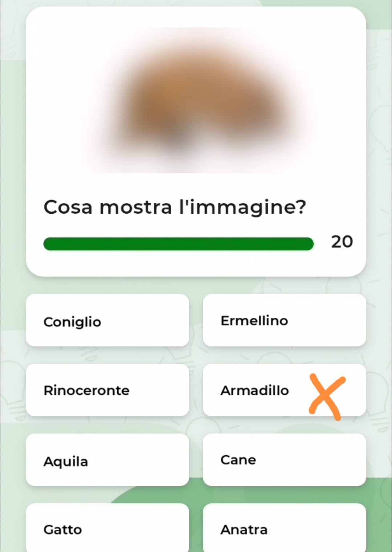This screenshot has width=392, height=552.
Task: Tap the empty area inside the Ermellino button
Action: pyautogui.click(x=327, y=320)
